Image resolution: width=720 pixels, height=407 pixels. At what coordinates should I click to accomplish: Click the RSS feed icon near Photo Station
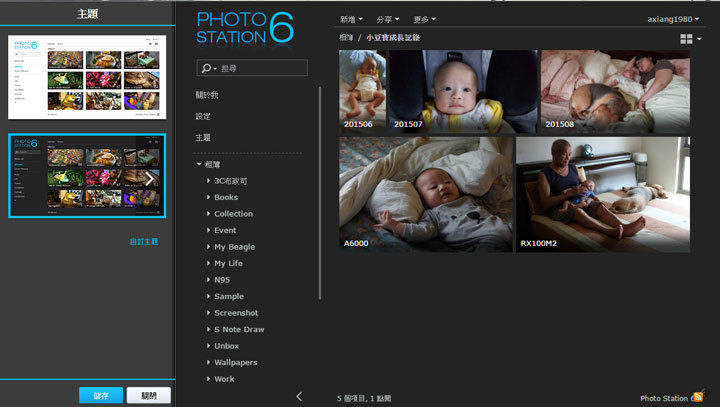[697, 398]
